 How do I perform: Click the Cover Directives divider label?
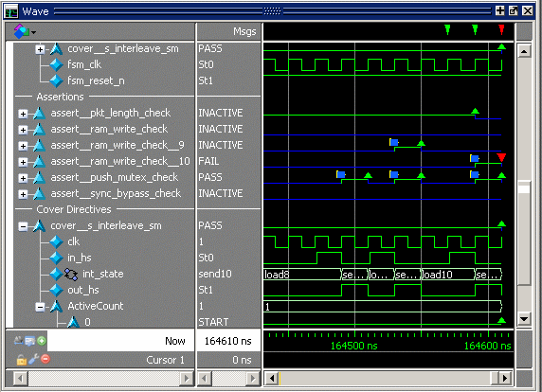pyautogui.click(x=74, y=209)
